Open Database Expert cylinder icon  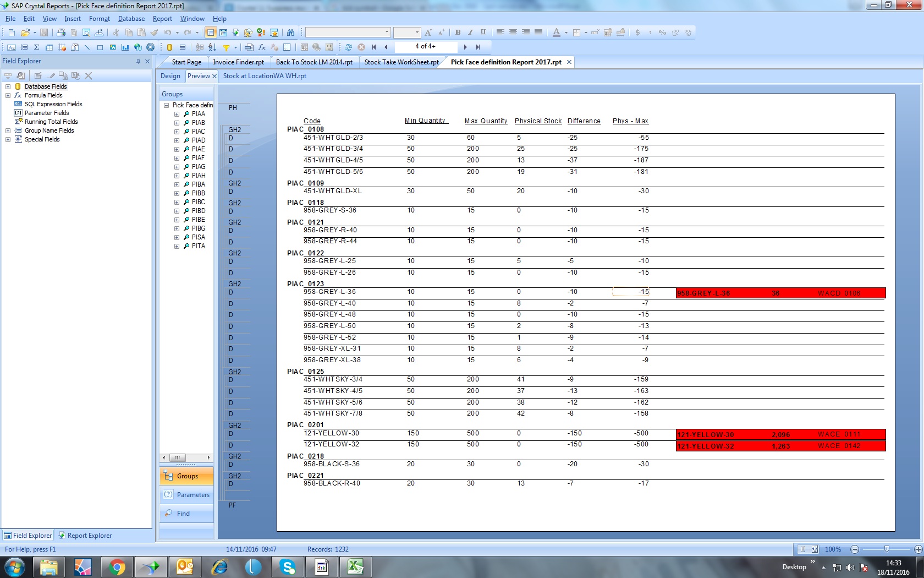pos(170,47)
